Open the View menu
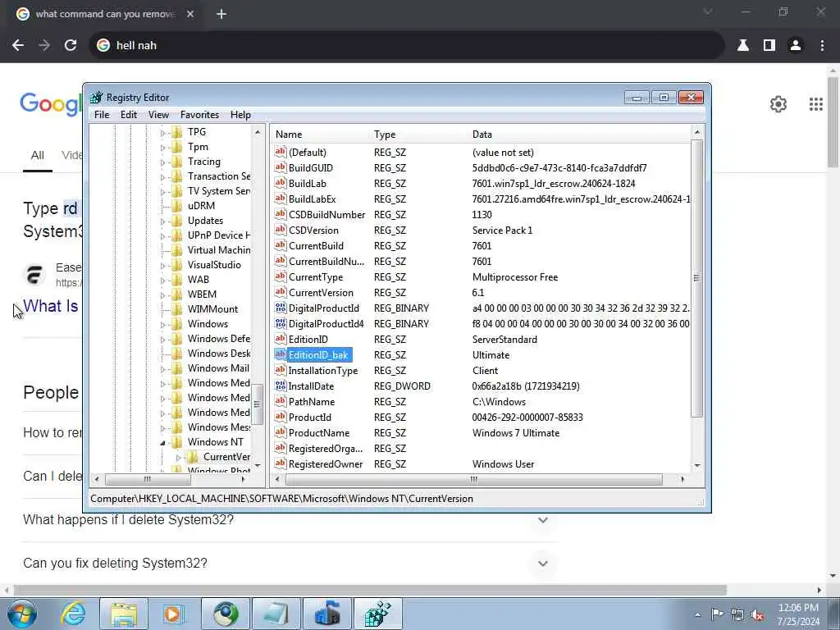Screen dimensions: 840x630 [x=158, y=115]
